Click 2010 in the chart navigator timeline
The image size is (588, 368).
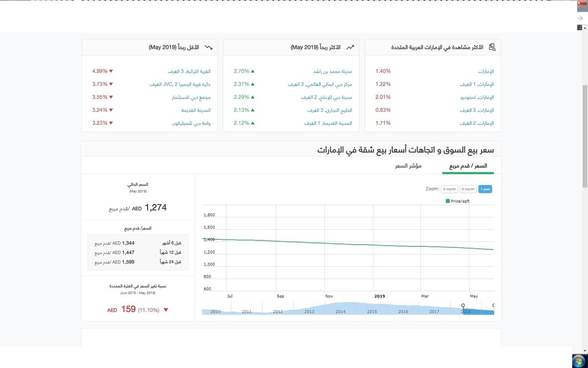point(215,312)
